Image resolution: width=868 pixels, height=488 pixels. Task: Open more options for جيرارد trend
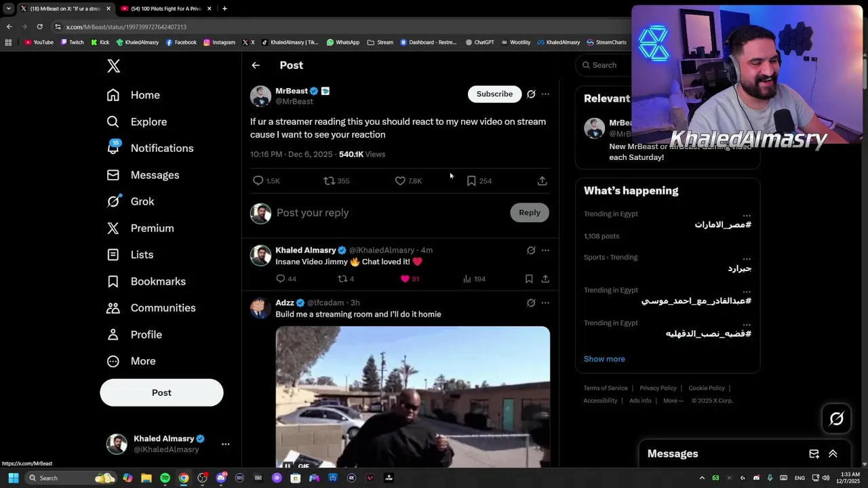click(747, 258)
